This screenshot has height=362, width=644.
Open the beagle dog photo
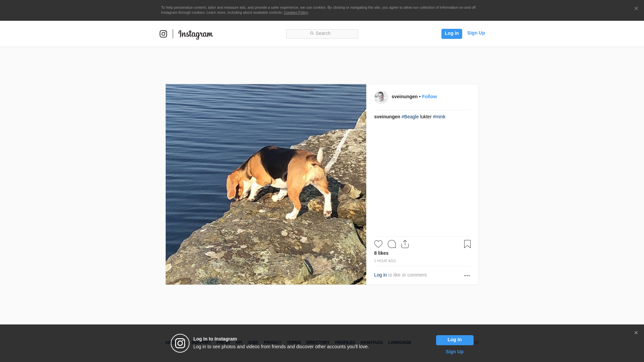(266, 184)
